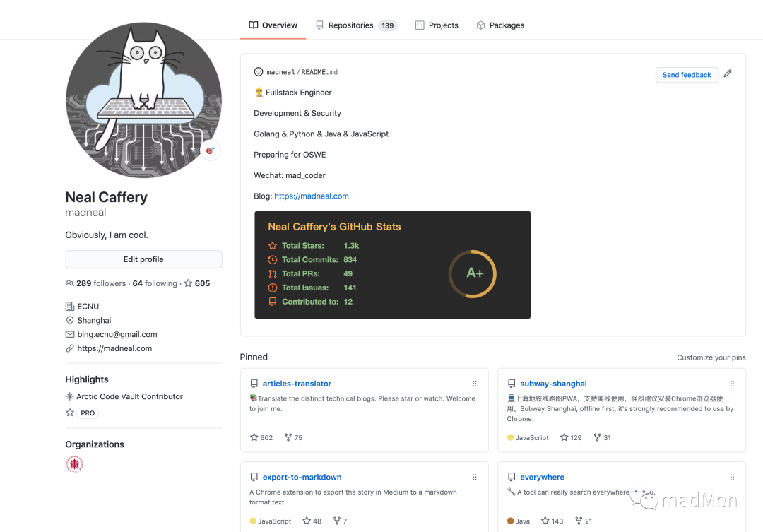This screenshot has width=763, height=532.
Task: Click Customize your pins
Action: click(x=711, y=357)
